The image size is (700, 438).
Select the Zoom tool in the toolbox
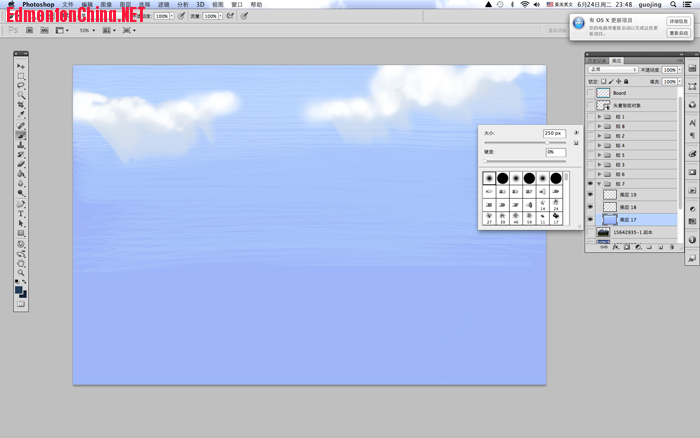[x=21, y=272]
